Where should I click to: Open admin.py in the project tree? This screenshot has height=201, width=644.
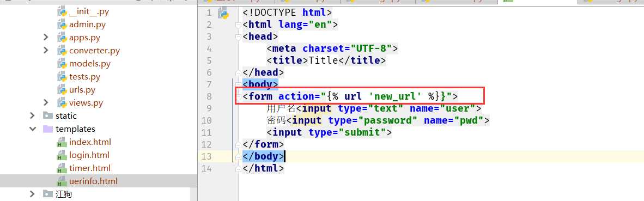click(x=87, y=25)
